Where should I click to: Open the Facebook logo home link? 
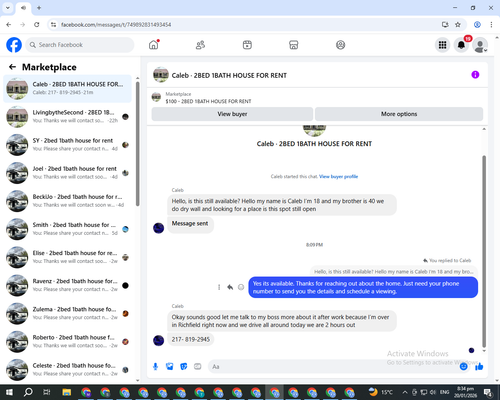click(x=14, y=45)
